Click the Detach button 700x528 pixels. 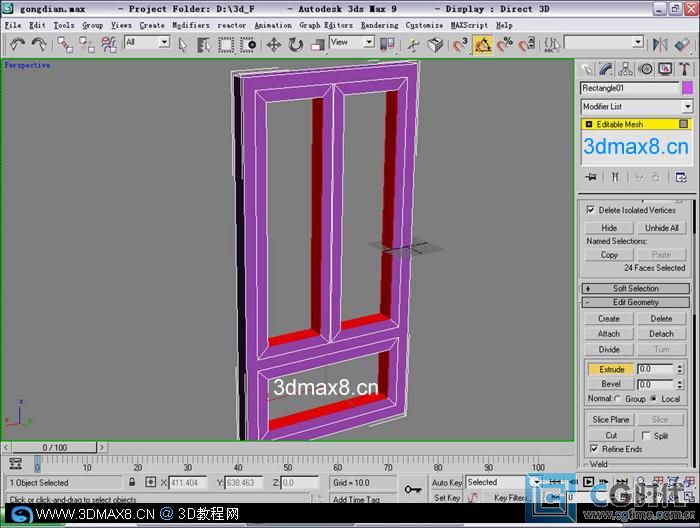tap(661, 333)
